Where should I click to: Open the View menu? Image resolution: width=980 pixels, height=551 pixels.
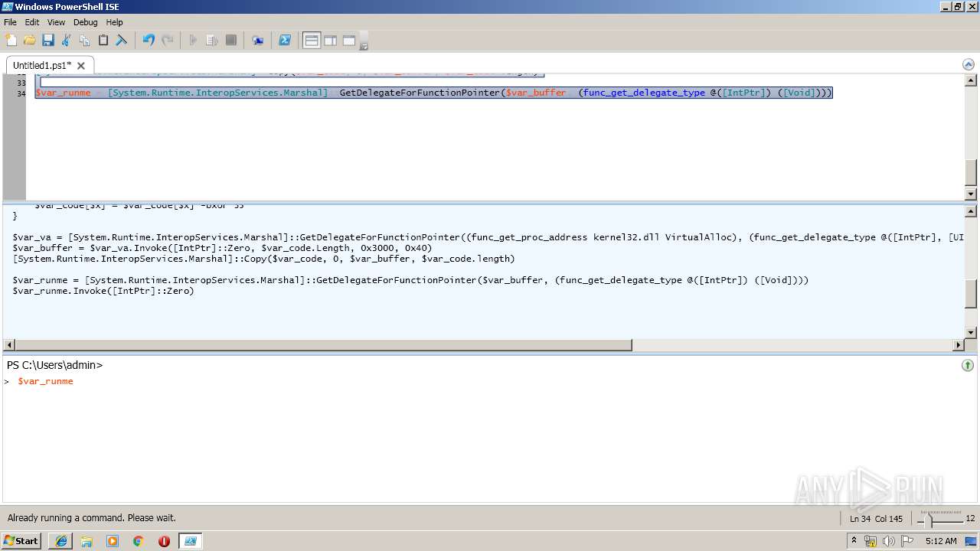tap(56, 22)
